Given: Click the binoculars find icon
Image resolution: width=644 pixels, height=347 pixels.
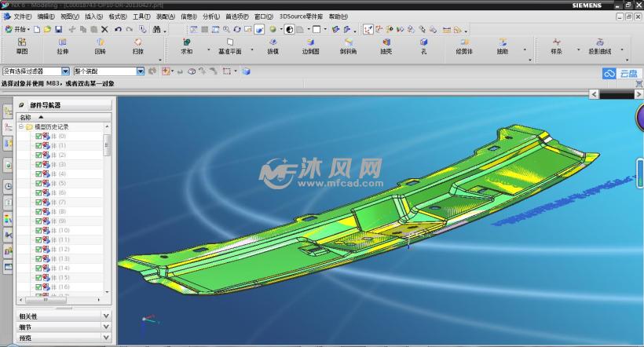Looking at the screenshot, I should (x=156, y=30).
